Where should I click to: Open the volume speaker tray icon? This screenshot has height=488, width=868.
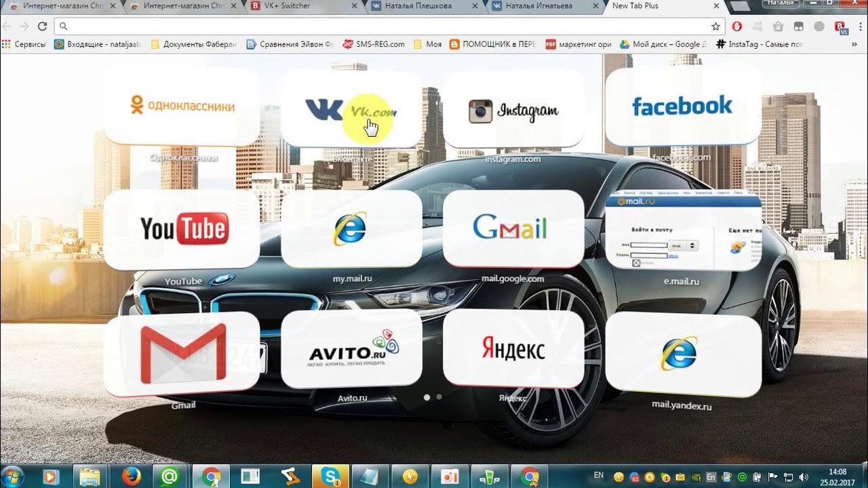(804, 477)
